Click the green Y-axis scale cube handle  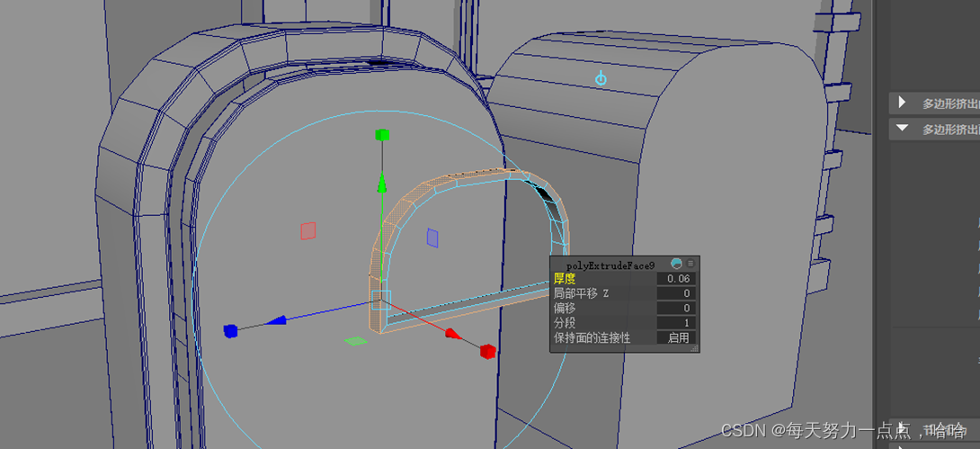[382, 134]
